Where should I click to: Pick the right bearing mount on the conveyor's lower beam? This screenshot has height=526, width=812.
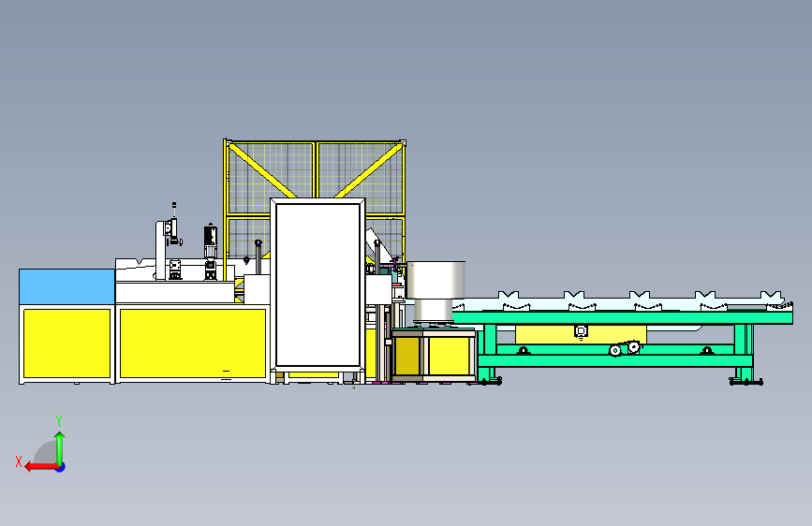coord(707,351)
